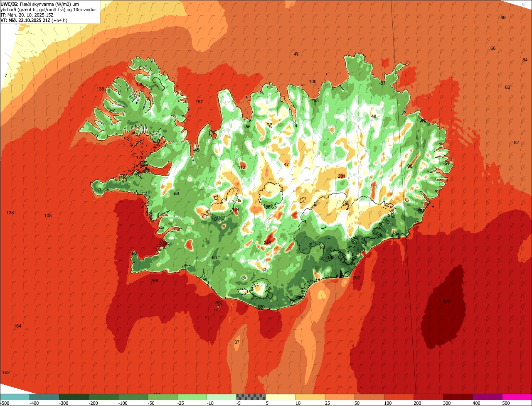Image resolution: width=532 pixels, height=406 pixels.
Task: Click the 120 value on the south coast
Action: click(261, 307)
